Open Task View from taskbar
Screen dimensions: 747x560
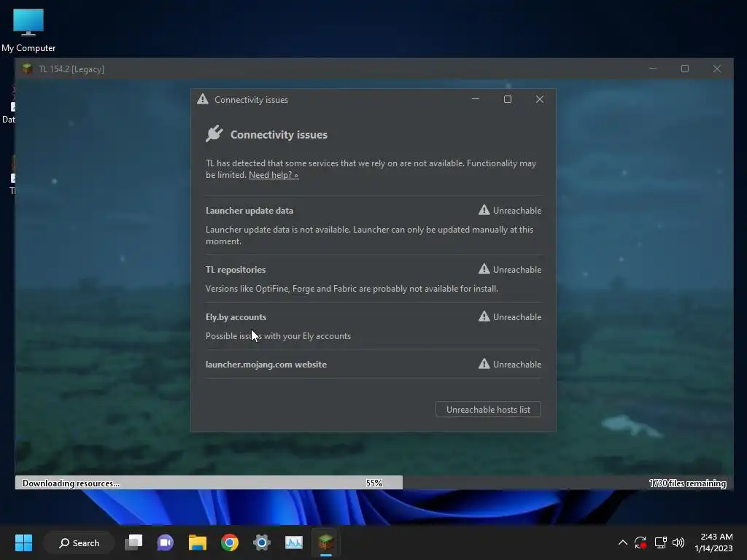click(x=133, y=542)
